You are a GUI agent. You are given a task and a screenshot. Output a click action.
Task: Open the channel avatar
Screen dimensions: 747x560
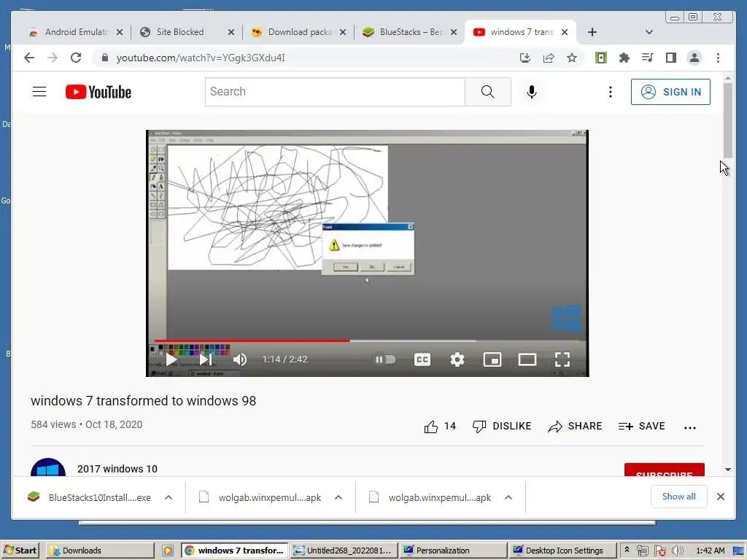point(48,467)
